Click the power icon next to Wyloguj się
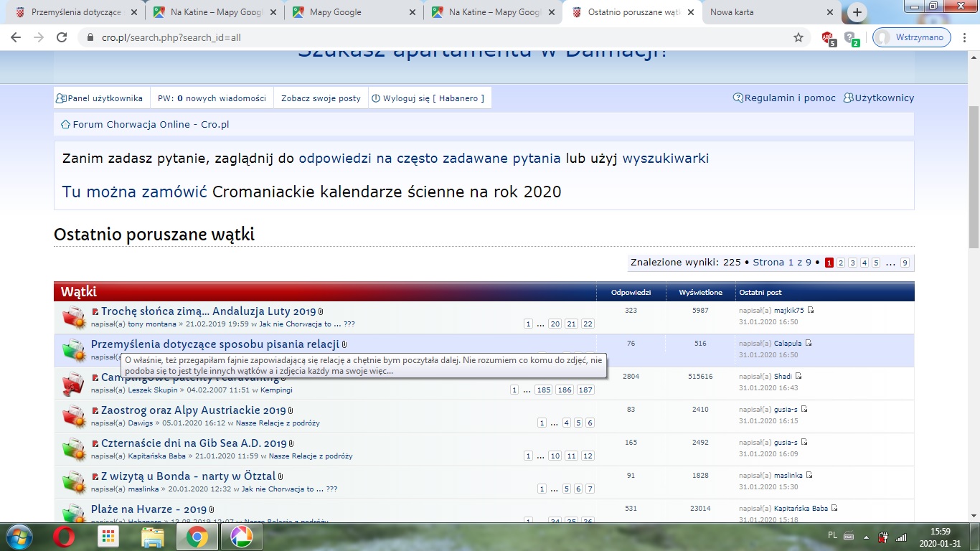Image resolution: width=980 pixels, height=551 pixels. (x=374, y=98)
